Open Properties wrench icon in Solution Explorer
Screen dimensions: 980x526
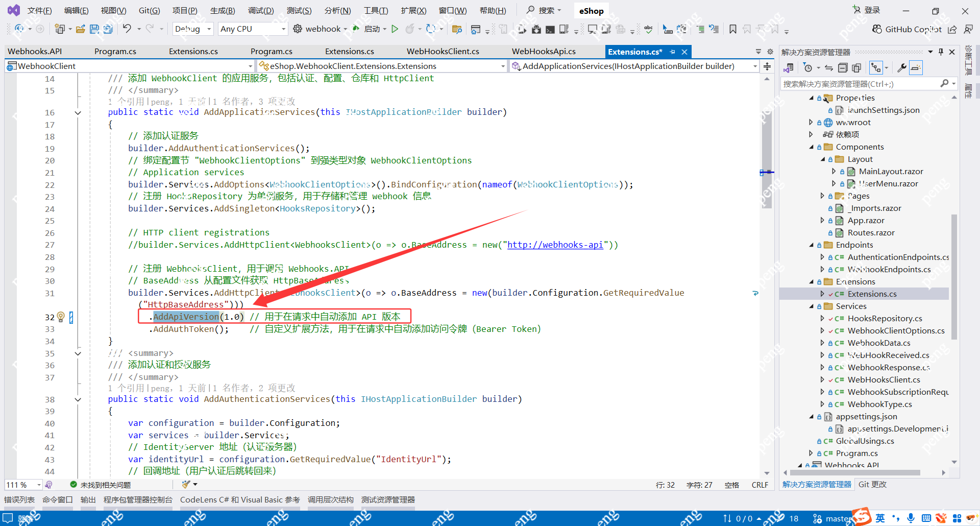(902, 68)
